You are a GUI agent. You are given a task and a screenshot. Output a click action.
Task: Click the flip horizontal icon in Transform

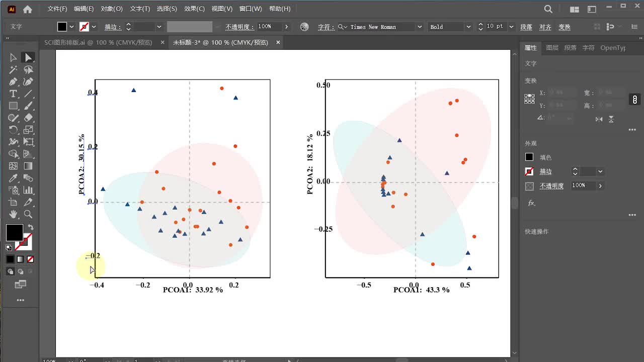point(599,119)
